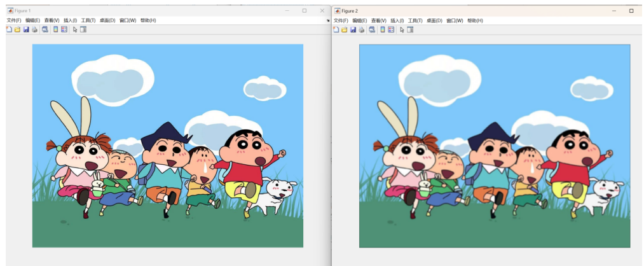The height and width of the screenshot is (266, 644).
Task: Open 插入(I) menu in Figure 2
Action: click(397, 20)
